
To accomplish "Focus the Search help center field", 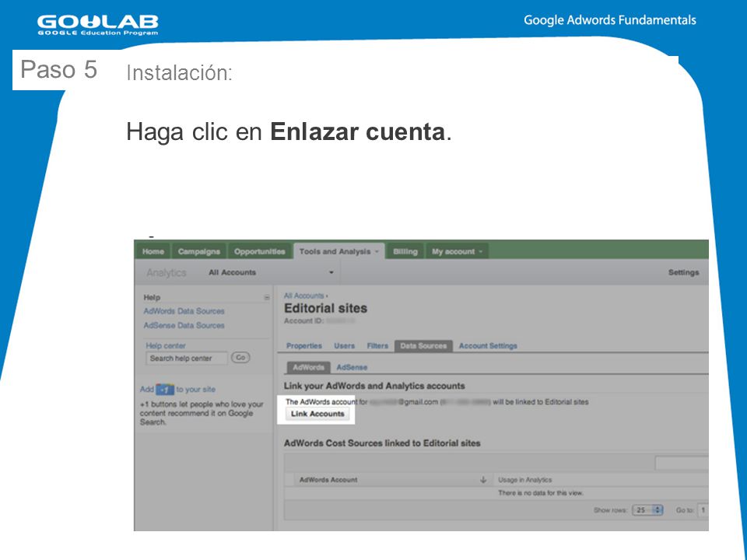I will (x=187, y=358).
